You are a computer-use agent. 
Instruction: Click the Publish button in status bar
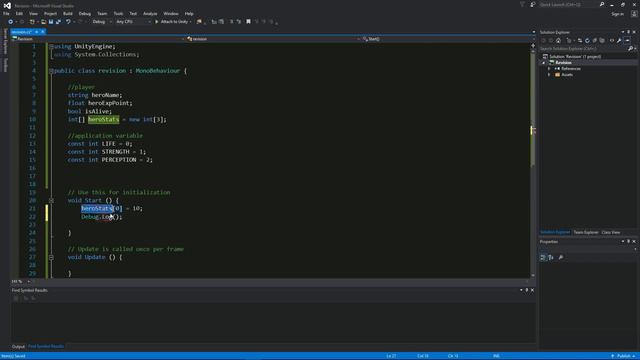[x=623, y=356]
